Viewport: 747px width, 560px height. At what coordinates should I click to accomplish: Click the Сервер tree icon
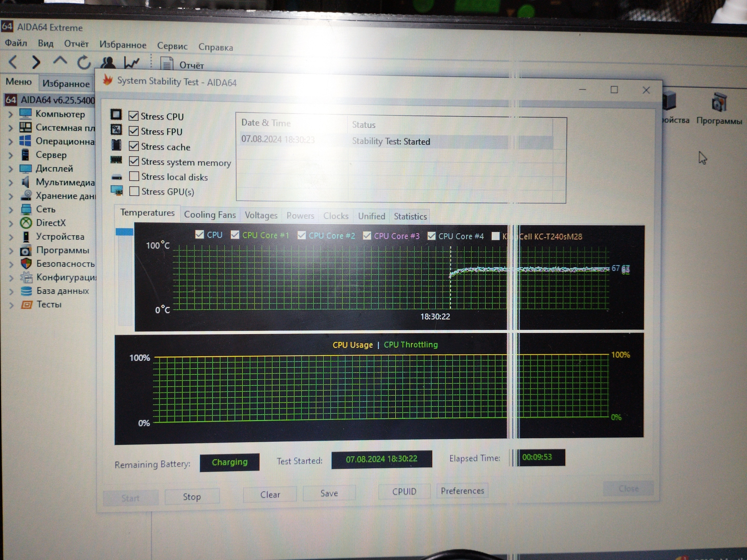coord(26,154)
